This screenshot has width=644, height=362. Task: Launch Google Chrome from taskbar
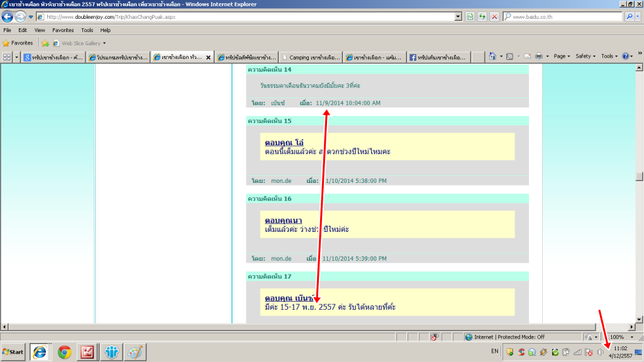[65, 352]
